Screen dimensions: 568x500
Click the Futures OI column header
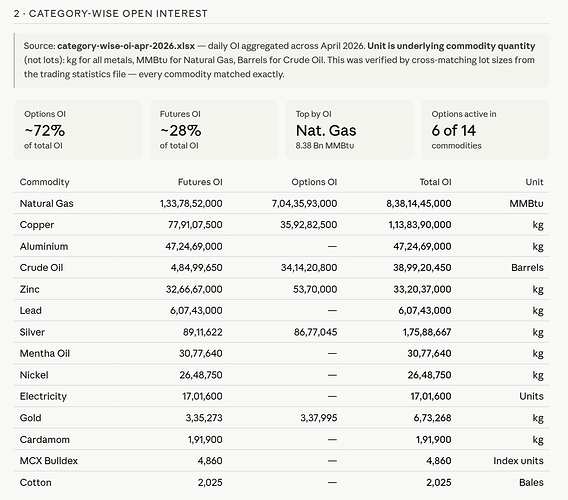pyautogui.click(x=200, y=182)
